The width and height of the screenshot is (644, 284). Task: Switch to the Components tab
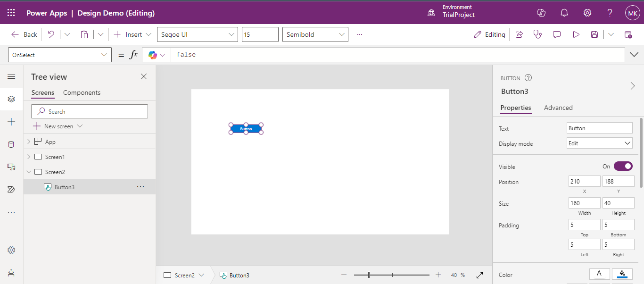[82, 92]
